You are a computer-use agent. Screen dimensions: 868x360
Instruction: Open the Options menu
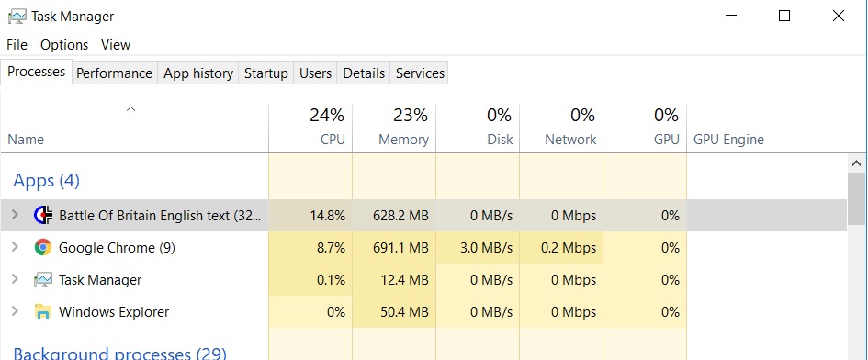[64, 45]
